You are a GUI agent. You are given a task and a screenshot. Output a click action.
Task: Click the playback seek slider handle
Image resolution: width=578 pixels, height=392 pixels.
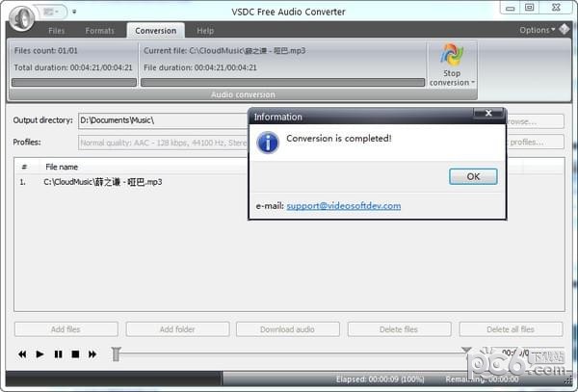point(117,354)
